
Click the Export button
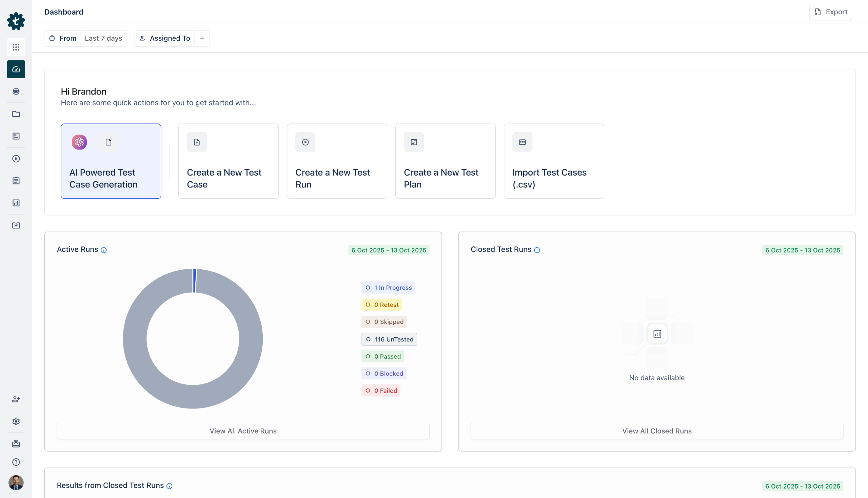tap(830, 12)
